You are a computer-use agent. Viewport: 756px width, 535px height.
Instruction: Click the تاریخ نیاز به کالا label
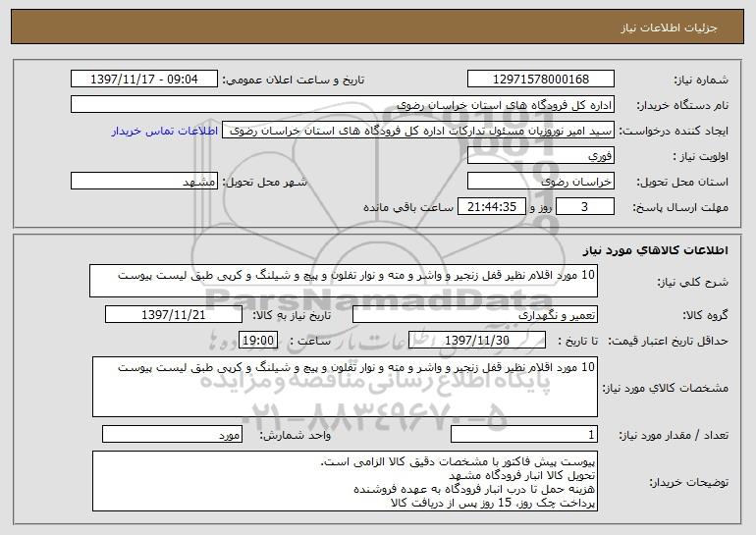[292, 315]
